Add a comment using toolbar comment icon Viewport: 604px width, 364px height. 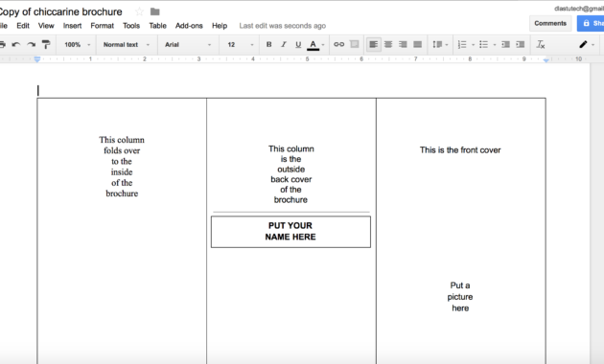point(355,44)
